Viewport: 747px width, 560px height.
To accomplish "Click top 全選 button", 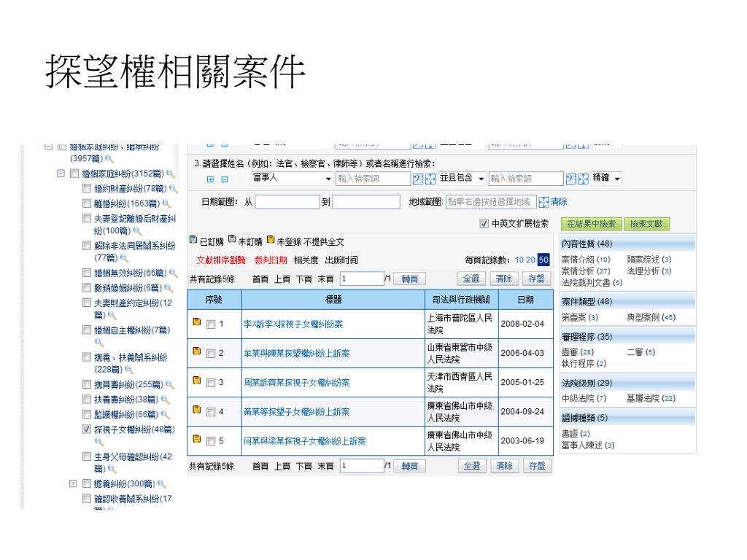I will tap(471, 279).
